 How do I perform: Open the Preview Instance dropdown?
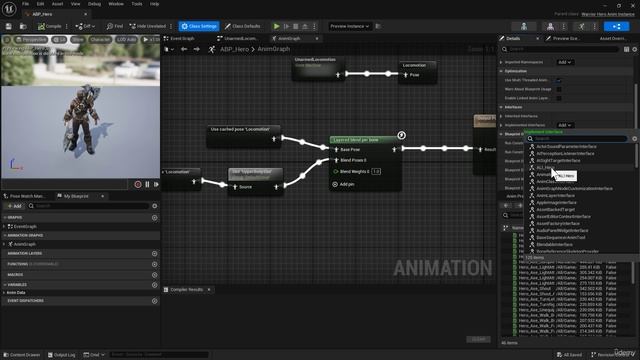(x=349, y=26)
